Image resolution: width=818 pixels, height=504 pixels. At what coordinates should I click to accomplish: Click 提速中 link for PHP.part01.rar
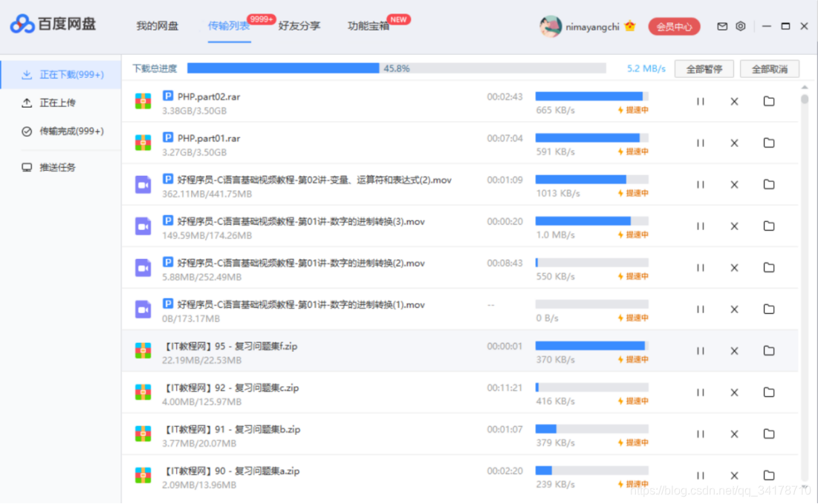click(x=633, y=151)
